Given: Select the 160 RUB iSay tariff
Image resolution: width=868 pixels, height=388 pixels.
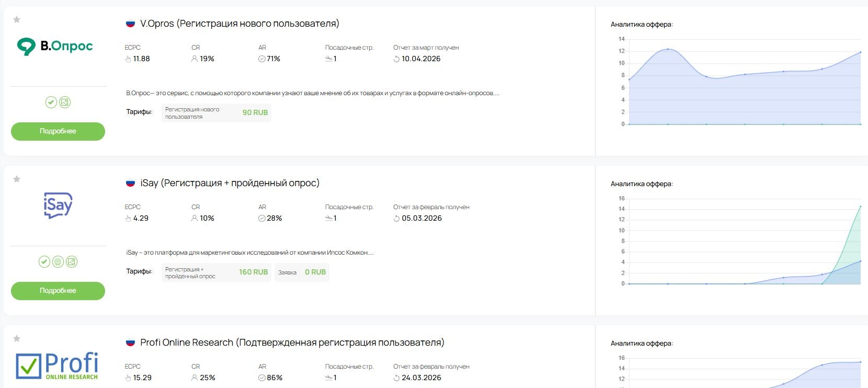Looking at the screenshot, I should point(216,272).
